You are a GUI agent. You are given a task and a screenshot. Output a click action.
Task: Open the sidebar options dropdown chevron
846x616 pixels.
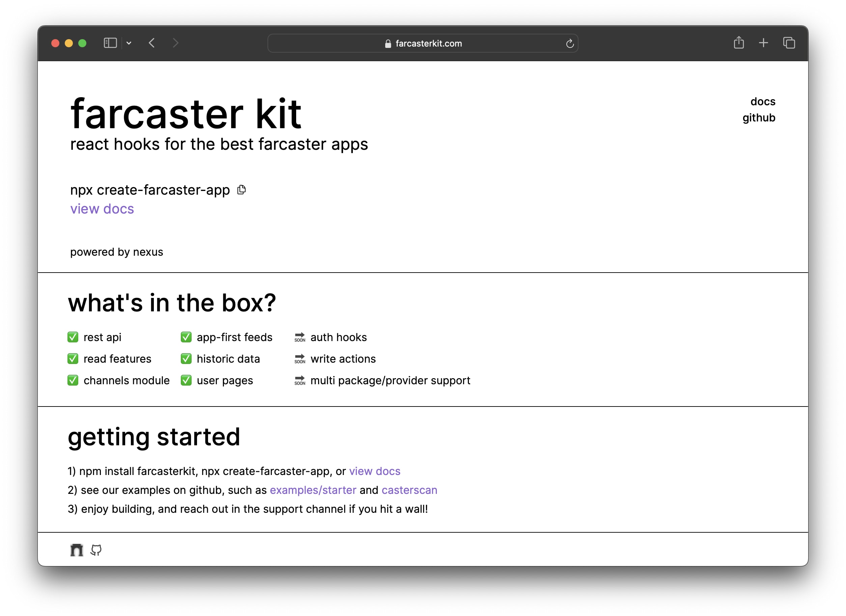[x=129, y=43]
